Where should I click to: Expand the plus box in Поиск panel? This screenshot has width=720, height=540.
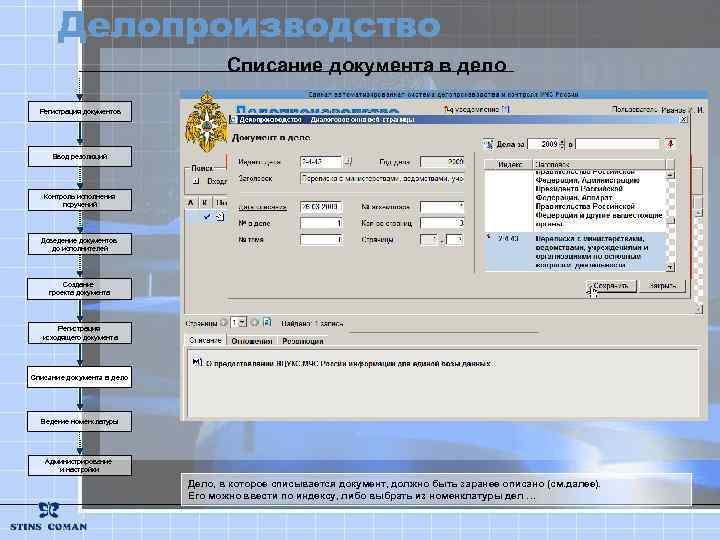196,181
